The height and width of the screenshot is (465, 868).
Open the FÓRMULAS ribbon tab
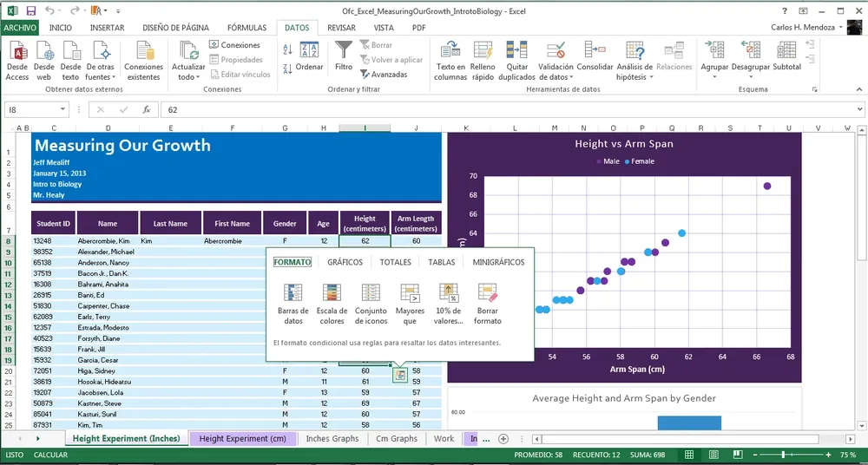pyautogui.click(x=247, y=28)
